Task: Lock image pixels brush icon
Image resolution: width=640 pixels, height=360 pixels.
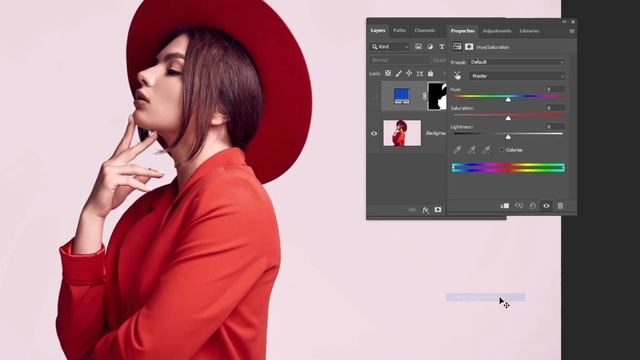Action: coord(398,73)
